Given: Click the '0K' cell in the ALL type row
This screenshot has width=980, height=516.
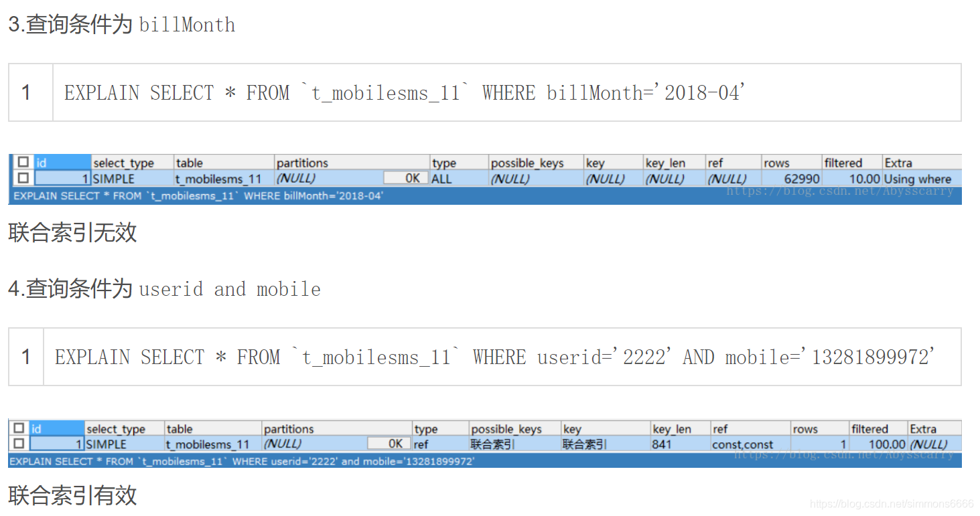Looking at the screenshot, I should click(x=406, y=179).
